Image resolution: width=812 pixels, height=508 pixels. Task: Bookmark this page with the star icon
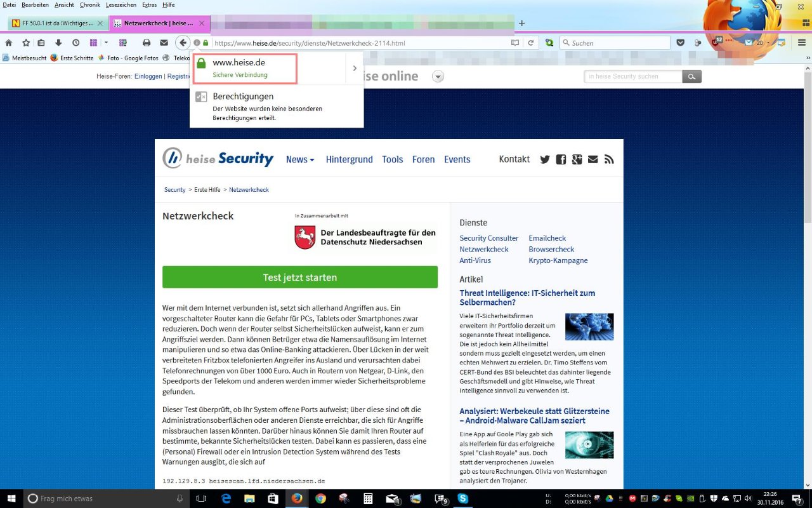click(26, 43)
